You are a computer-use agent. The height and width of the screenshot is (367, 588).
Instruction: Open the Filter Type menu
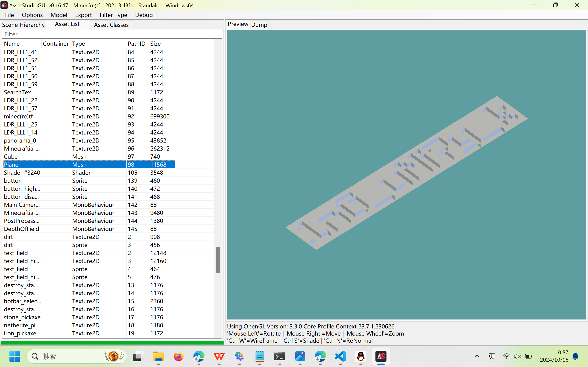(x=113, y=15)
